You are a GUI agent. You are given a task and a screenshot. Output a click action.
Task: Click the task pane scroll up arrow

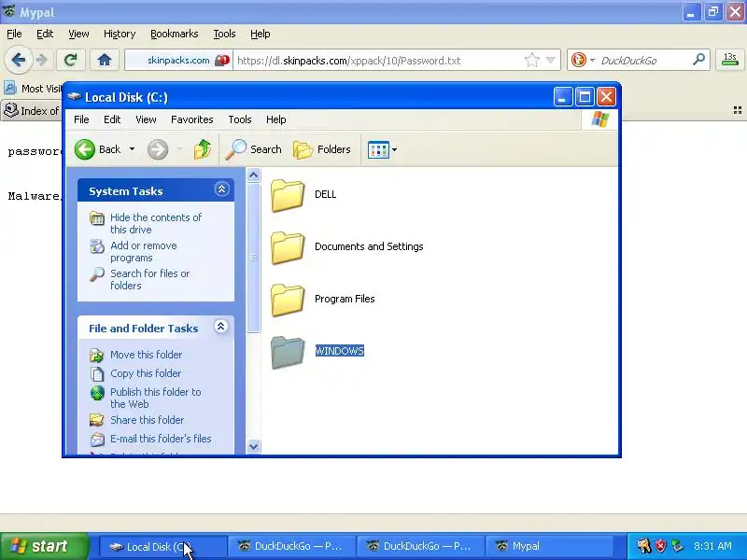coord(253,175)
